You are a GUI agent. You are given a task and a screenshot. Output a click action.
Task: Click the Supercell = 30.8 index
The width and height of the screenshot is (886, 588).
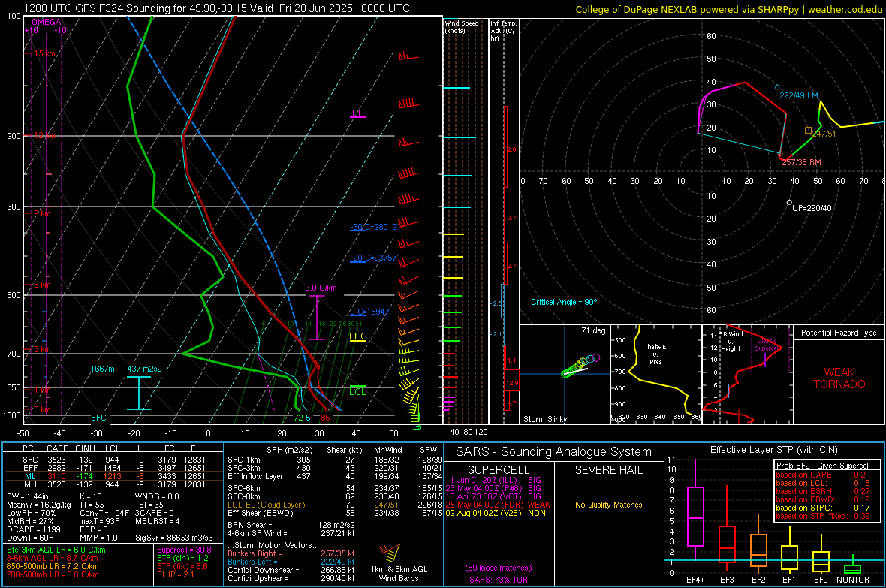(x=184, y=550)
